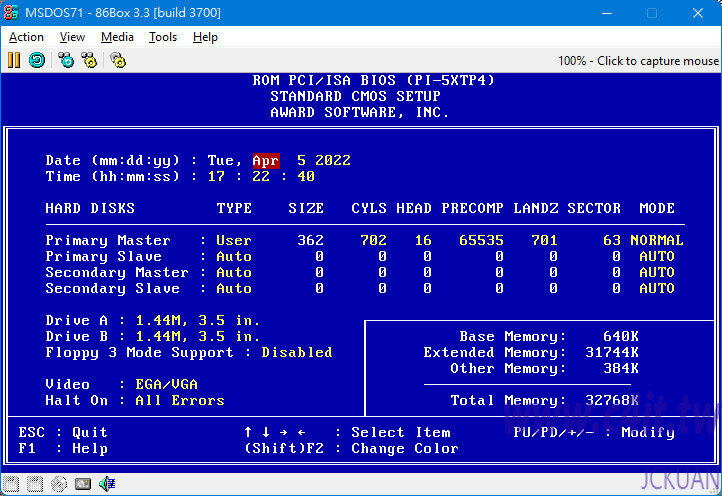Minimize the 86Box window
722x496 pixels.
(x=607, y=13)
